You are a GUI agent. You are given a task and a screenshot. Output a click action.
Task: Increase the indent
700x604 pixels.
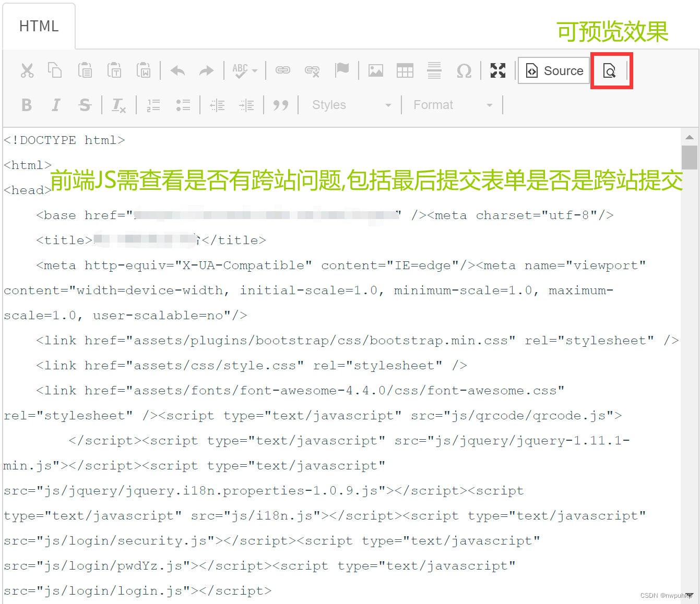pyautogui.click(x=246, y=105)
